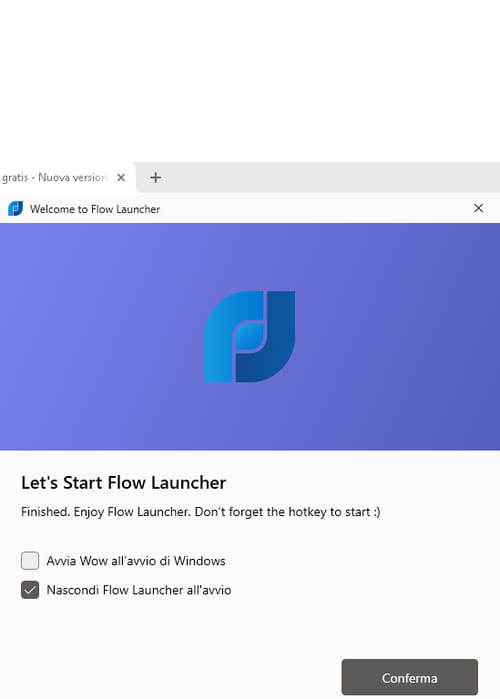Open a new browser tab with plus icon
This screenshot has width=500, height=699.
click(156, 177)
